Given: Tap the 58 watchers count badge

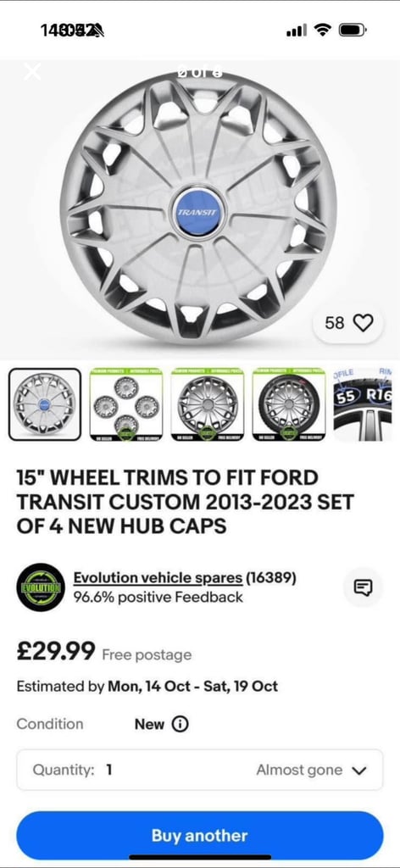Looking at the screenshot, I should pyautogui.click(x=348, y=323).
